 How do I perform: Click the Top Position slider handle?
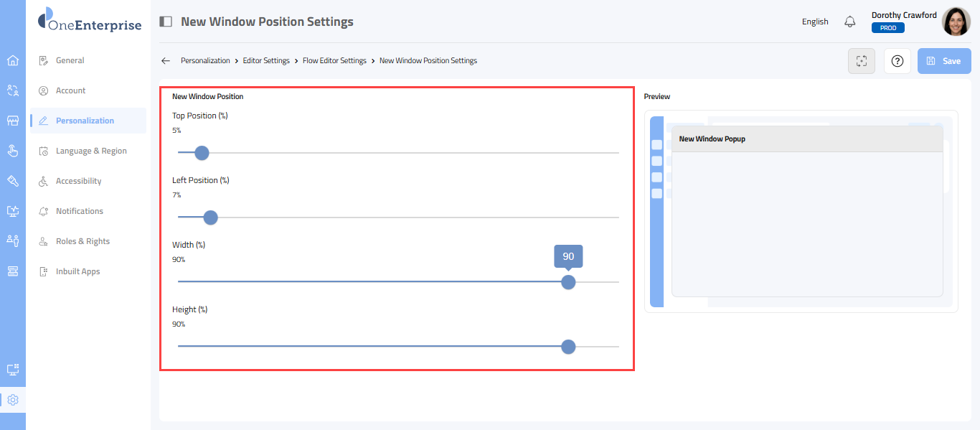tap(202, 153)
